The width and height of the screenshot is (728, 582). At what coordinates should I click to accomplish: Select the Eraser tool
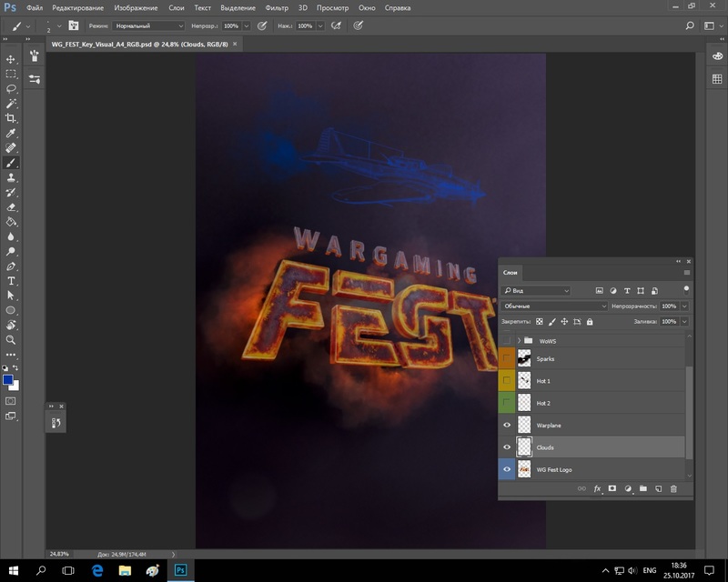(11, 207)
